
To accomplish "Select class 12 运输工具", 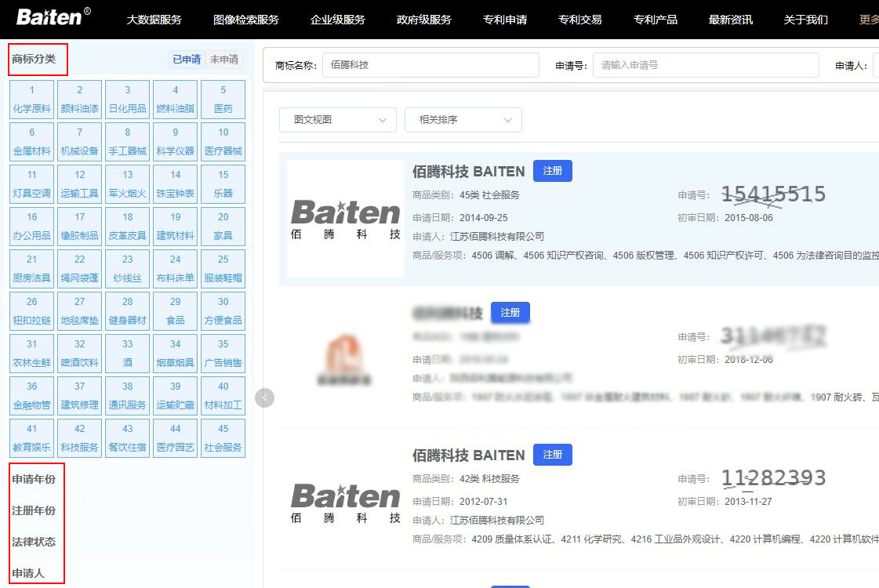I will point(80,184).
